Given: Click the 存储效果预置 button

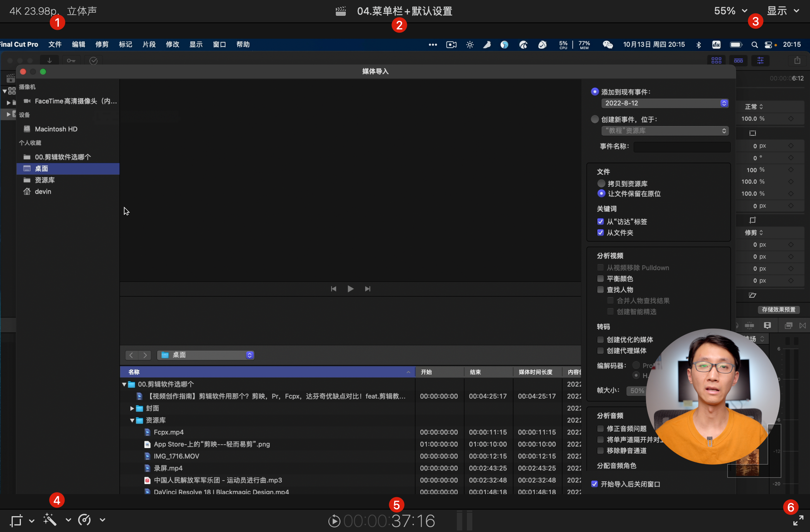Looking at the screenshot, I should [x=778, y=310].
